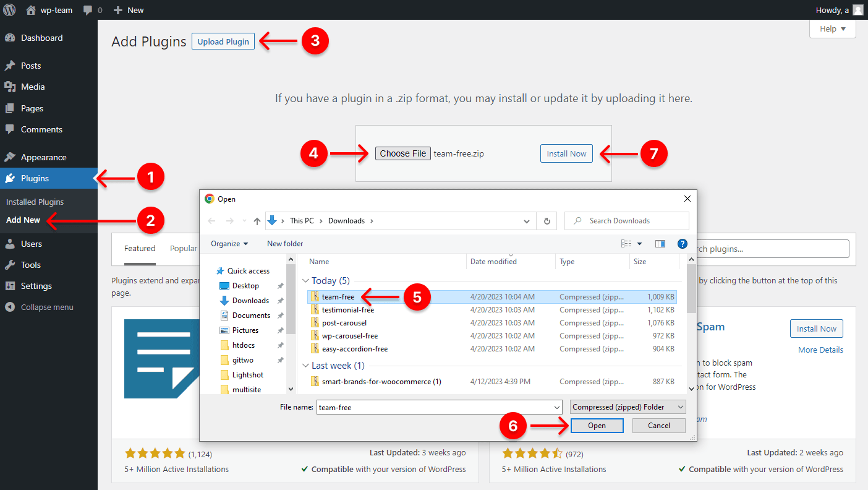Open the user avatar next to Howdy
The image size is (868, 490).
[857, 10]
